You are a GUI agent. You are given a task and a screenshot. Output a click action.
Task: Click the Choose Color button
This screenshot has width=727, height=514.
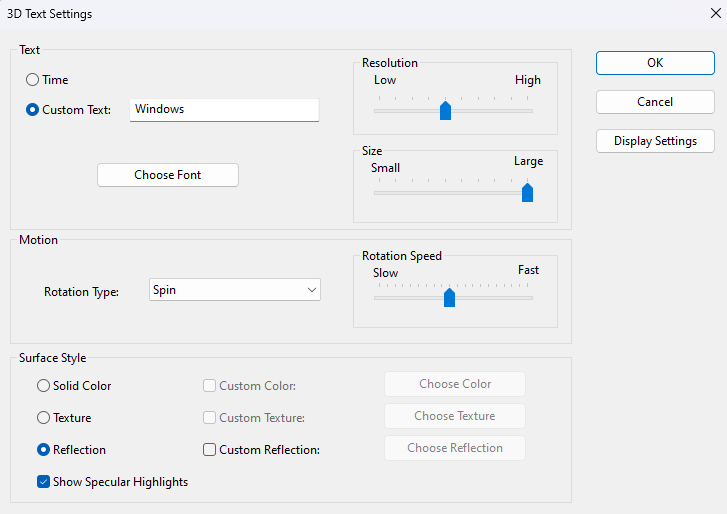pyautogui.click(x=455, y=384)
